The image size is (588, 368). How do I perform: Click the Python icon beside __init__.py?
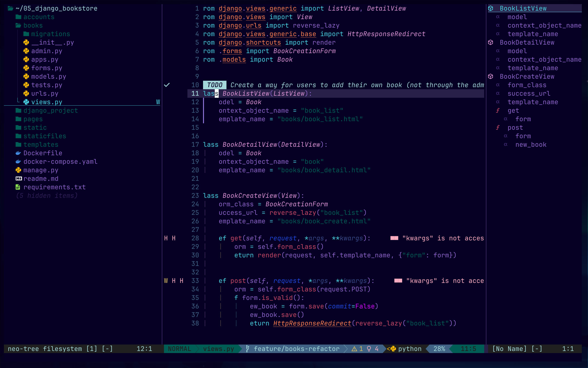[x=26, y=43]
